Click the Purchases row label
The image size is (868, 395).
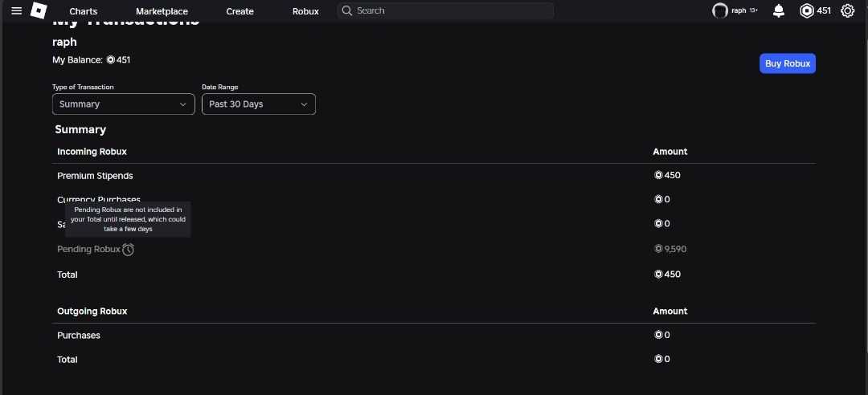pos(79,336)
